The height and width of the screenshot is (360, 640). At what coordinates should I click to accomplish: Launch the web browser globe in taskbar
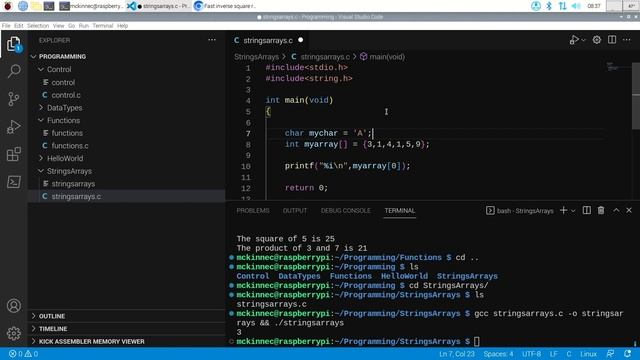(23, 6)
